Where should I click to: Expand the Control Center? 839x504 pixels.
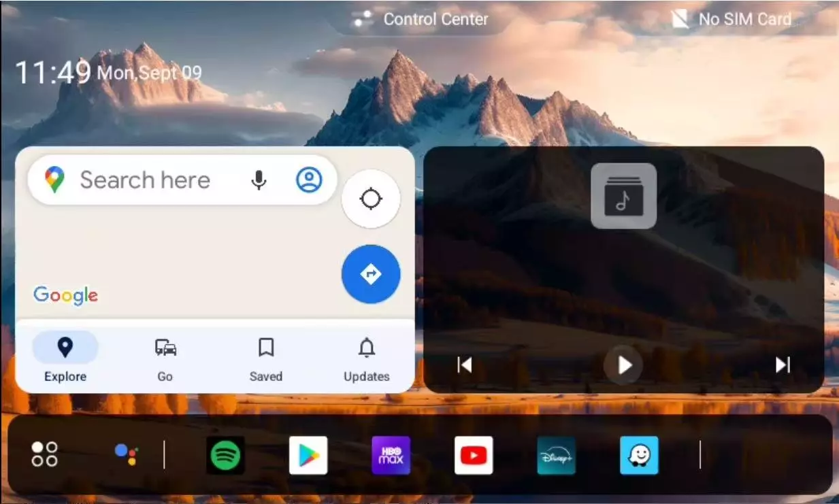click(x=421, y=19)
